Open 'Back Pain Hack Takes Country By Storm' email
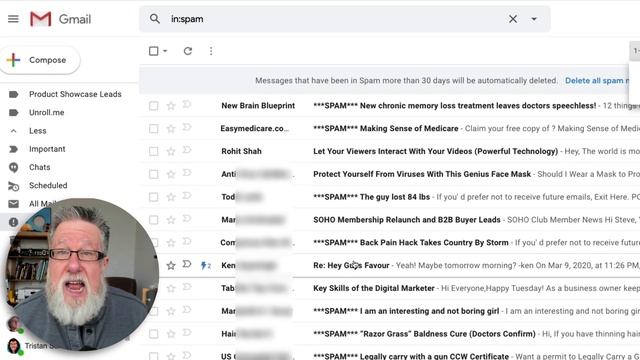The width and height of the screenshot is (640, 360). tap(411, 243)
